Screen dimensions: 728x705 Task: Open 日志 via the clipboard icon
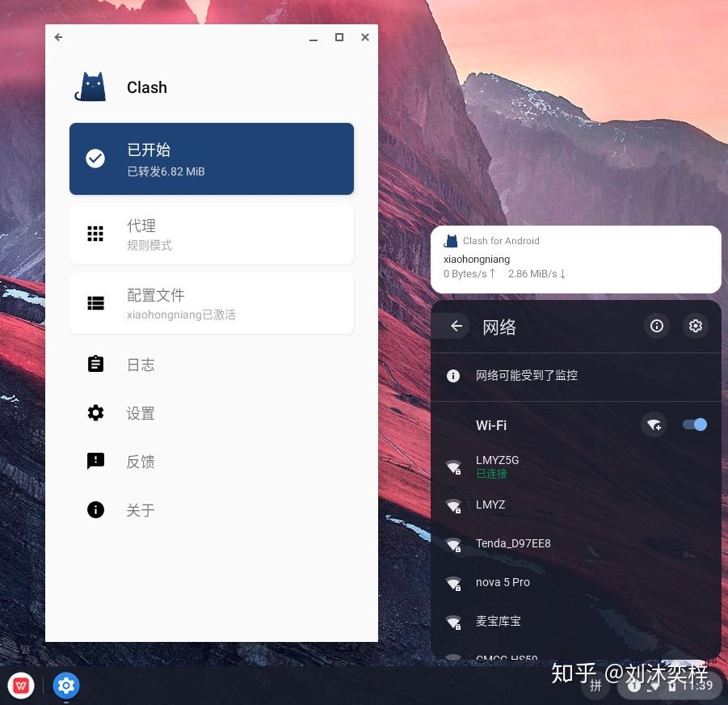95,364
